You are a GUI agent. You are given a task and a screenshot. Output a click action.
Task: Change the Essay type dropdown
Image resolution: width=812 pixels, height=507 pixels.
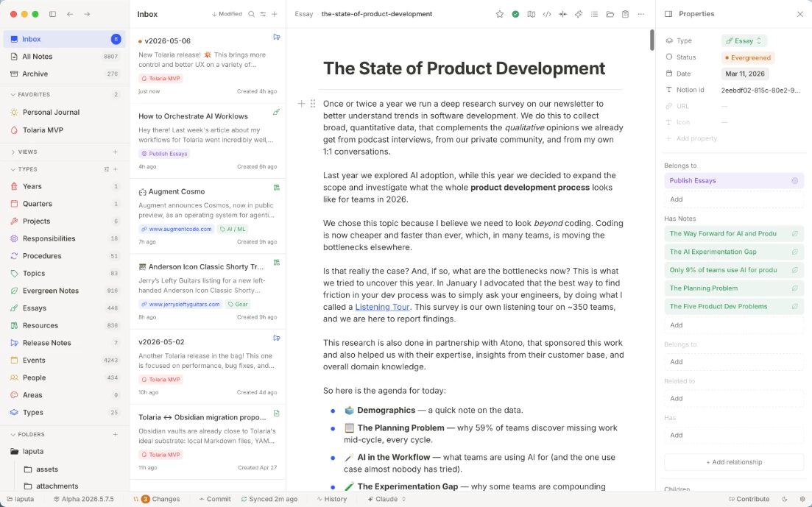tap(744, 41)
